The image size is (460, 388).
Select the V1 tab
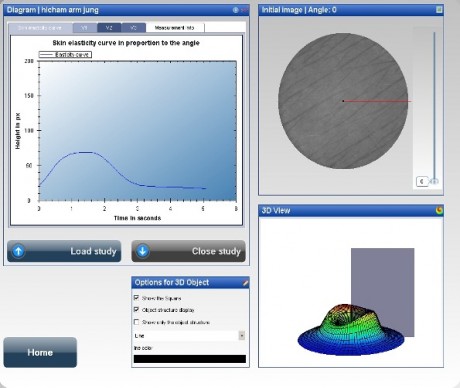[85, 28]
